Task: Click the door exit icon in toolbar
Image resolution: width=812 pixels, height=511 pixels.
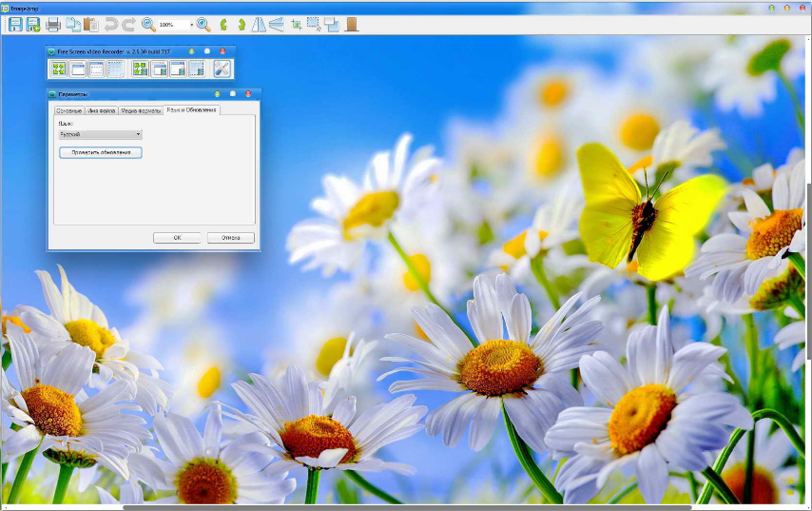Action: pyautogui.click(x=352, y=24)
